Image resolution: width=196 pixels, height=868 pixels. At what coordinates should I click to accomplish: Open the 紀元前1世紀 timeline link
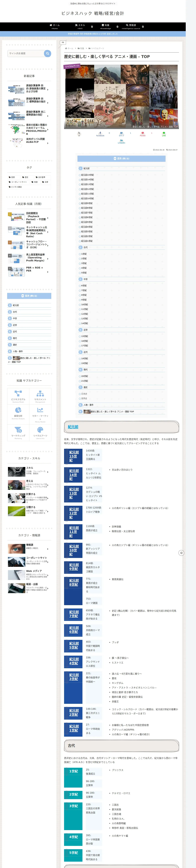click(x=74, y=728)
